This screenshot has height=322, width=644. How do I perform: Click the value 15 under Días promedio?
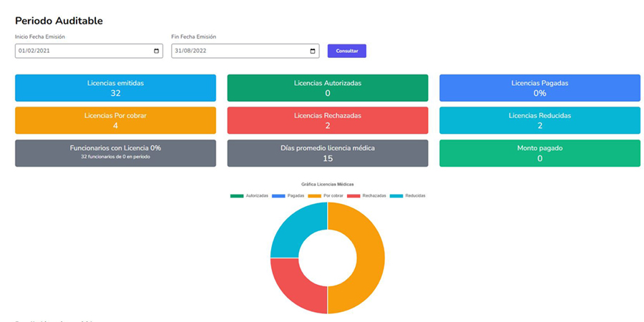(328, 159)
